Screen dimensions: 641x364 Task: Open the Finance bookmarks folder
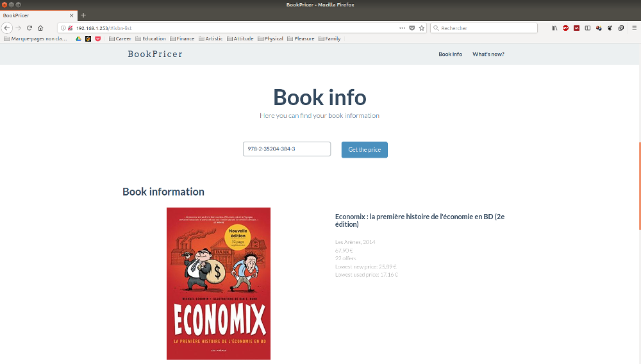tap(182, 39)
